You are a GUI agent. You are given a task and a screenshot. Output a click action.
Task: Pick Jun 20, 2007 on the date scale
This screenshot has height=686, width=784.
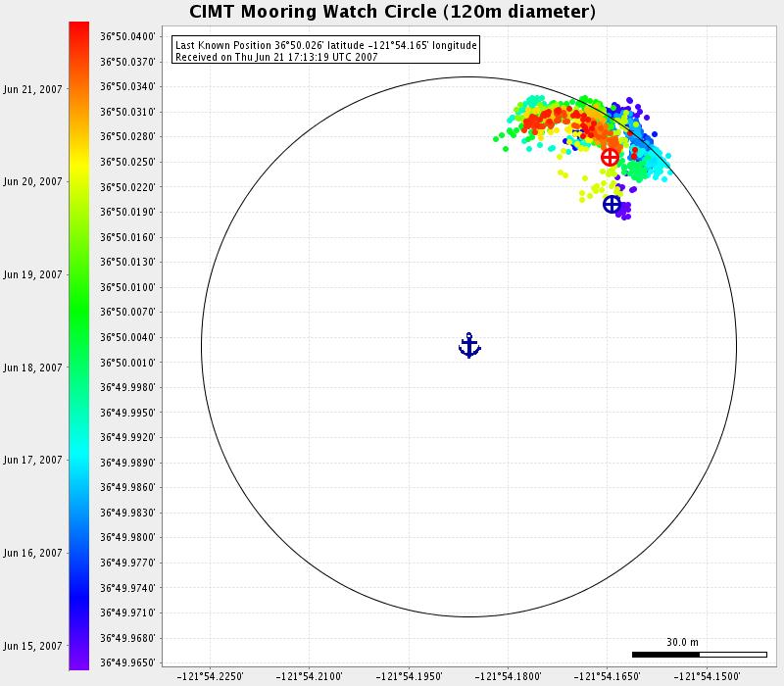click(x=32, y=181)
